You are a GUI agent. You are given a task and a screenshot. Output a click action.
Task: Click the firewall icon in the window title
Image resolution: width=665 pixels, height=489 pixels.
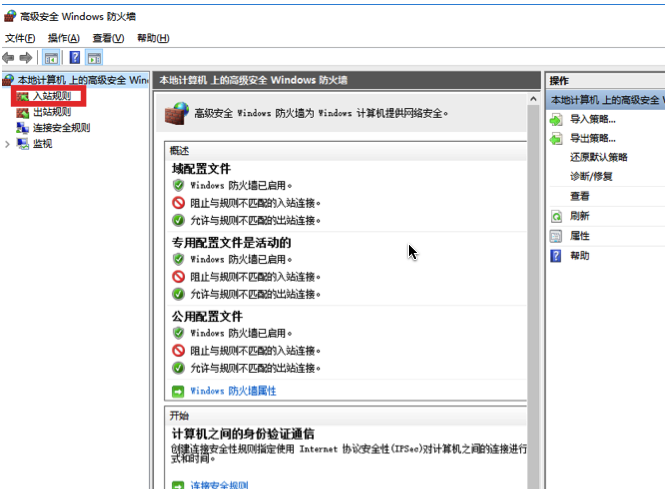click(x=10, y=16)
